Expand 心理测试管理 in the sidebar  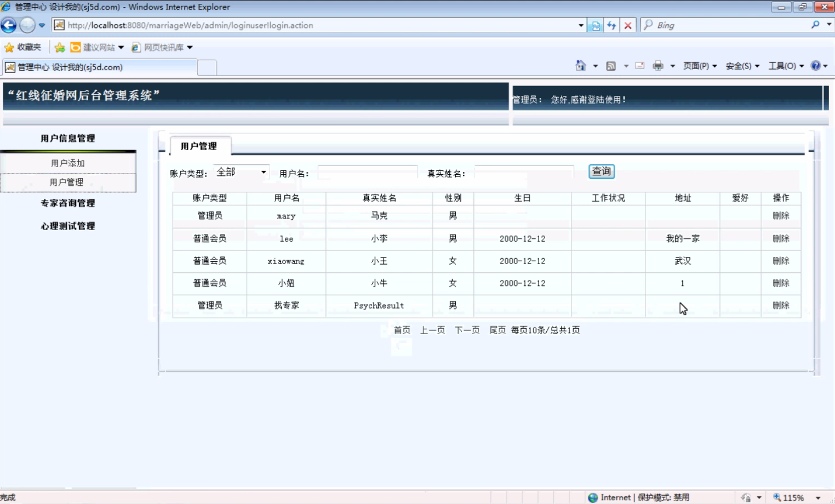pyautogui.click(x=68, y=226)
